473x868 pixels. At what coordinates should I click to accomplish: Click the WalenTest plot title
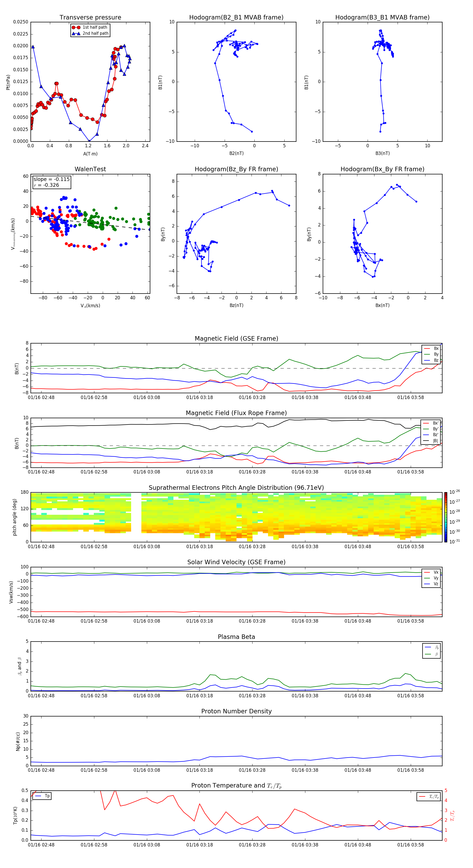[90, 169]
